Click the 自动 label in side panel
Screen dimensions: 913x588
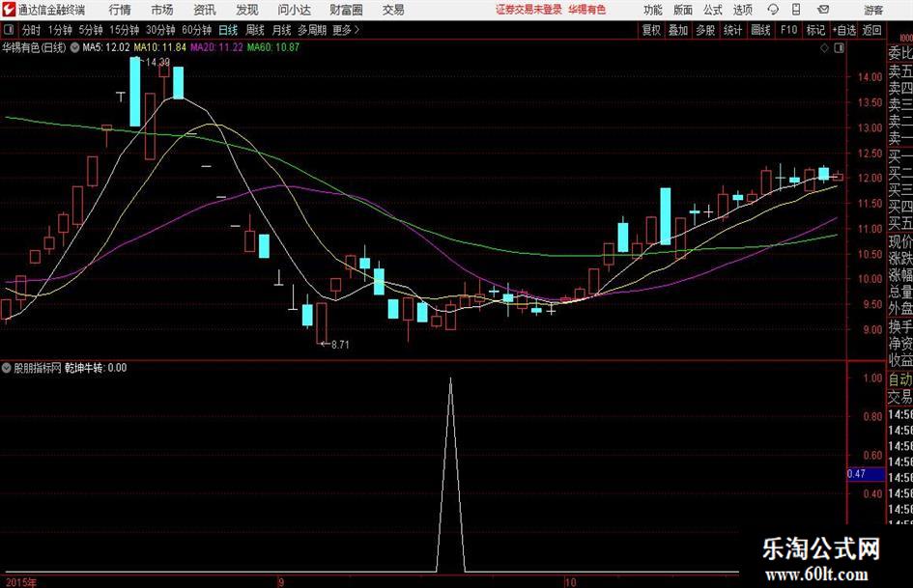click(900, 379)
